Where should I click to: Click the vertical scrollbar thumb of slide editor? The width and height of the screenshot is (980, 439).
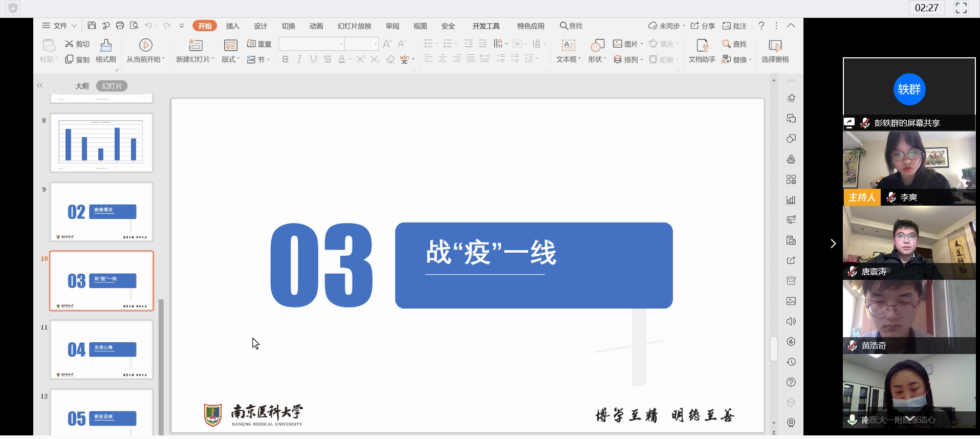[773, 348]
